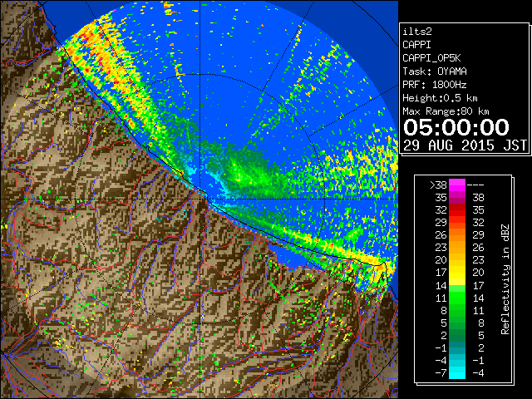This screenshot has height=399, width=532.
Task: Select the cyan -7 to -4 dBZ swatch
Action: pos(457,373)
